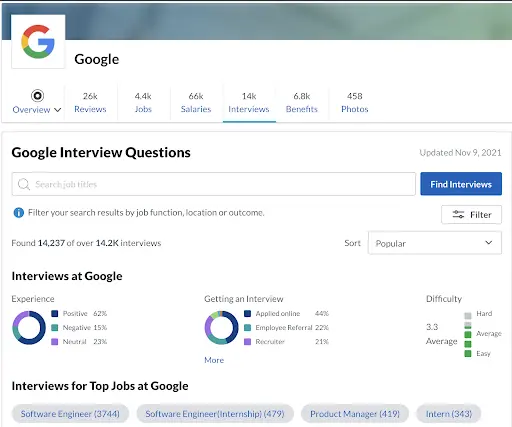512x427 pixels.
Task: Go to the Photos tab
Action: (x=355, y=103)
